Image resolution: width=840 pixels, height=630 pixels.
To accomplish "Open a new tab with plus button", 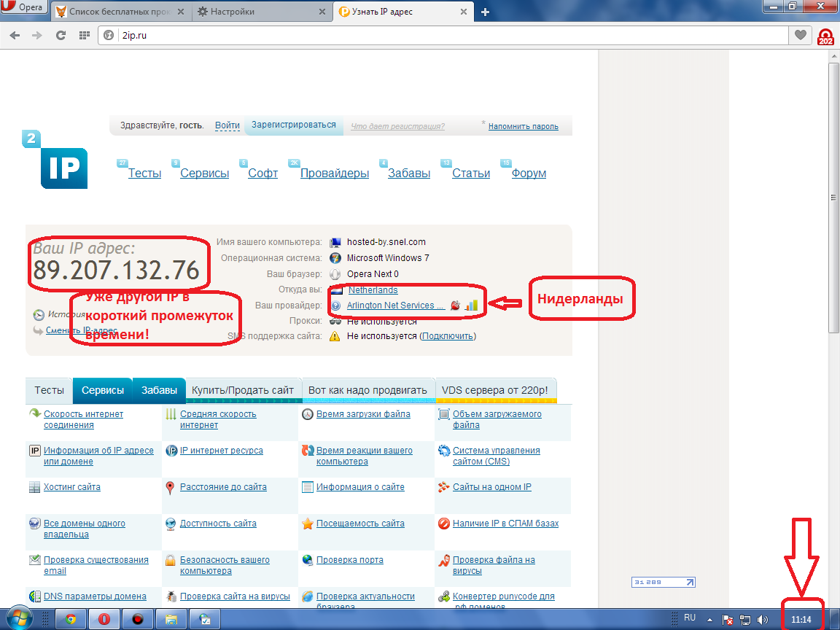I will pyautogui.click(x=486, y=12).
